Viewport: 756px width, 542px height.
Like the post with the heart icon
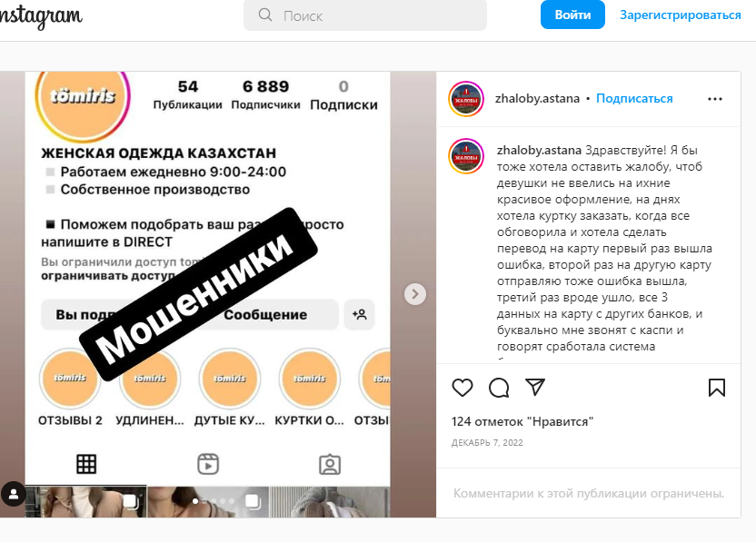462,388
